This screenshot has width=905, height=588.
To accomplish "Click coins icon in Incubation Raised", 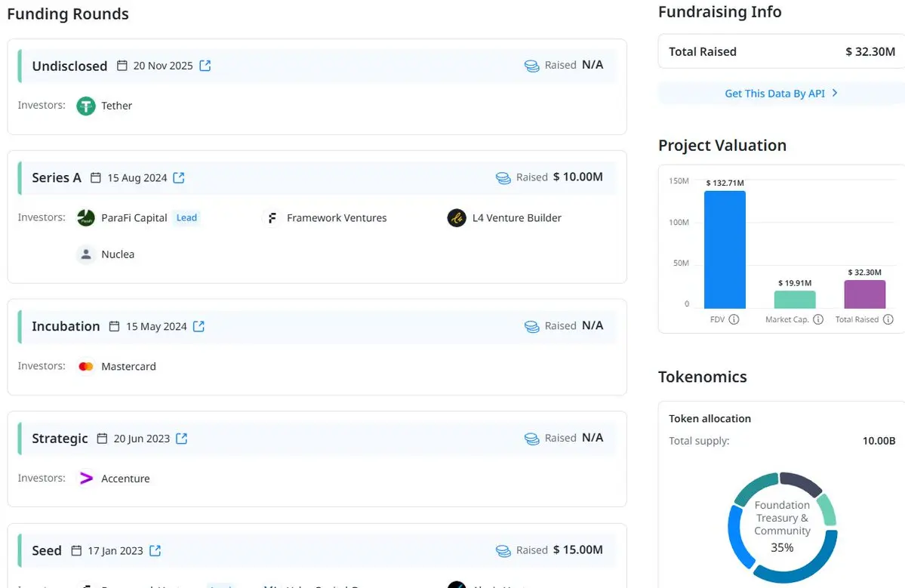I will click(531, 327).
